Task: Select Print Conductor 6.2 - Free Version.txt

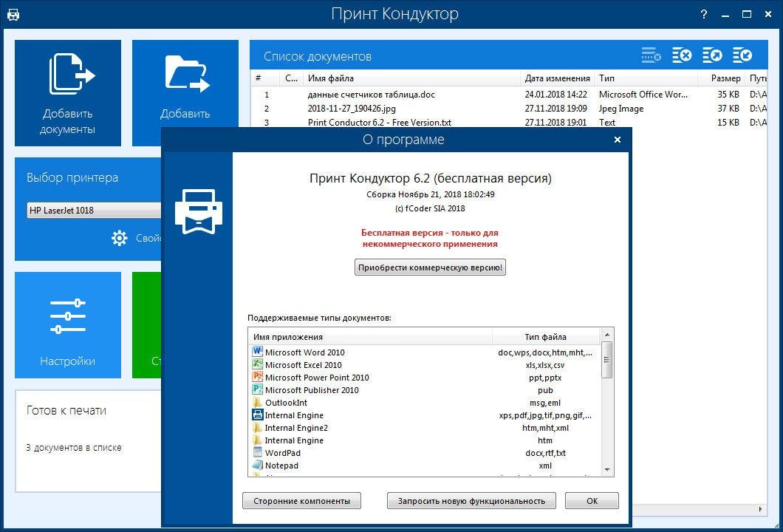Action: [x=380, y=123]
